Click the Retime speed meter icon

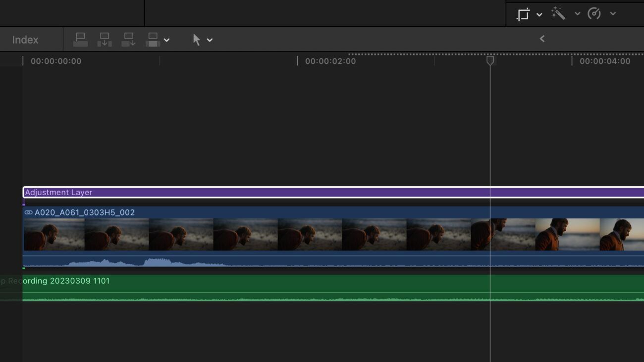[x=595, y=13]
